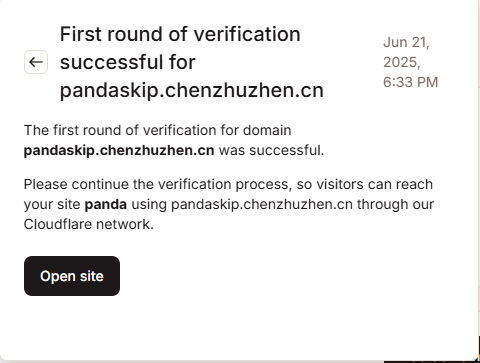
Task: Click the 'your site' text
Action: point(52,204)
